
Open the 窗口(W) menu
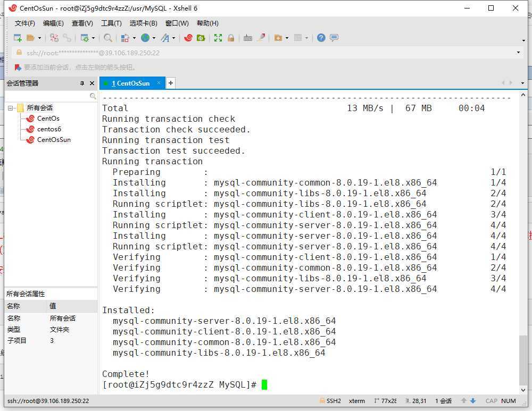tap(177, 23)
